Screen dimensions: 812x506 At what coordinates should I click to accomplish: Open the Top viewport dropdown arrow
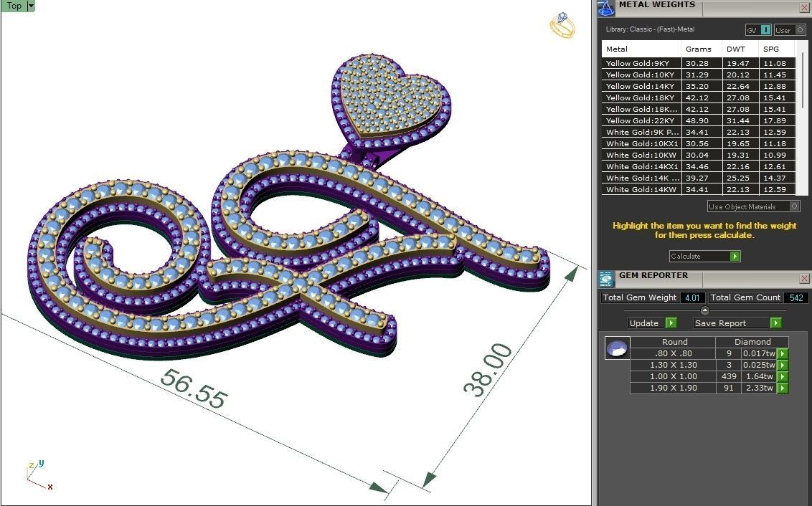pyautogui.click(x=31, y=6)
